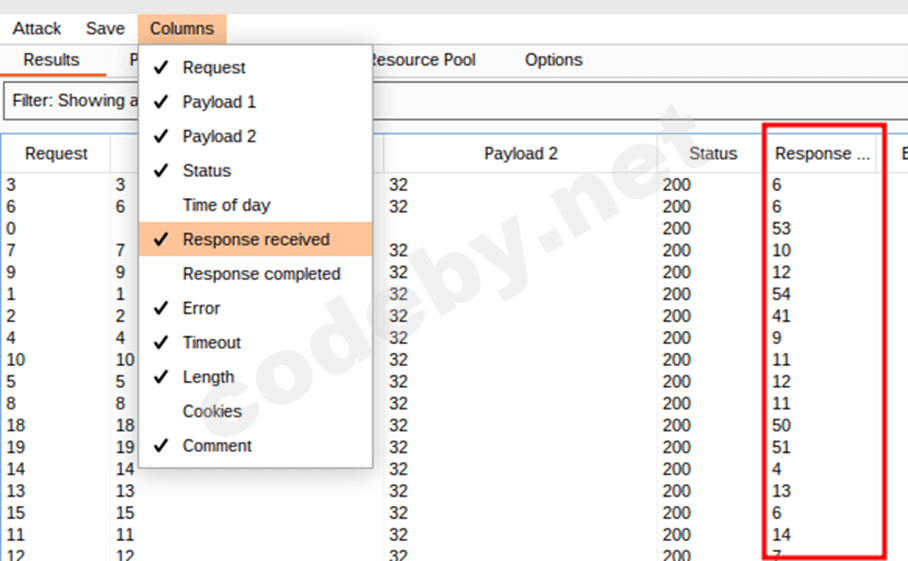This screenshot has width=908, height=561.
Task: Switch to the Options tab
Action: tap(553, 60)
